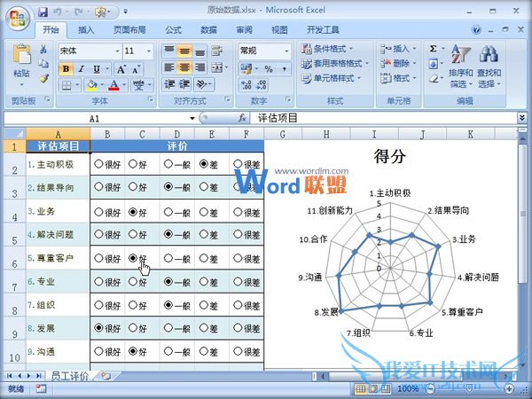Click the AutoSum sigma icon
Viewport: 532px width, 399px height.
click(434, 49)
